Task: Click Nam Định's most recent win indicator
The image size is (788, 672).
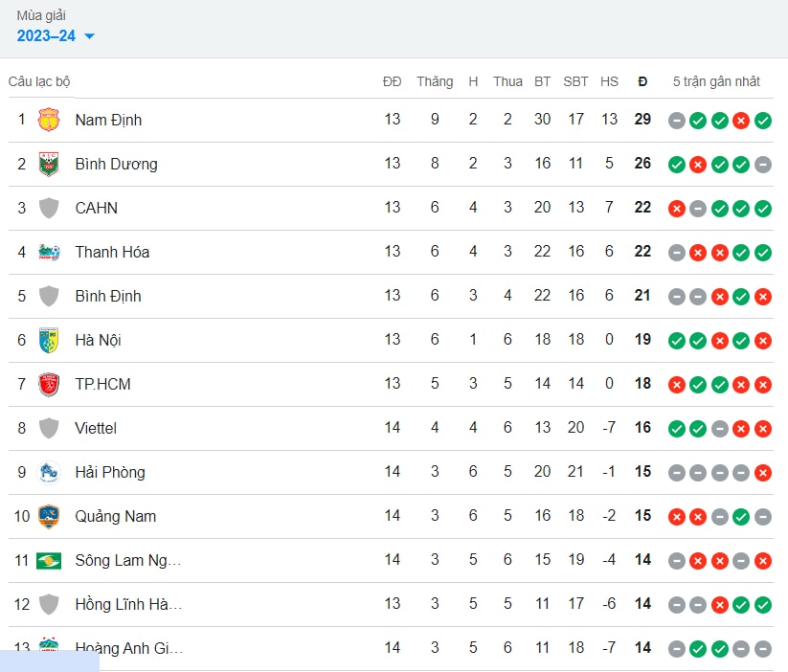Action: pyautogui.click(x=762, y=121)
